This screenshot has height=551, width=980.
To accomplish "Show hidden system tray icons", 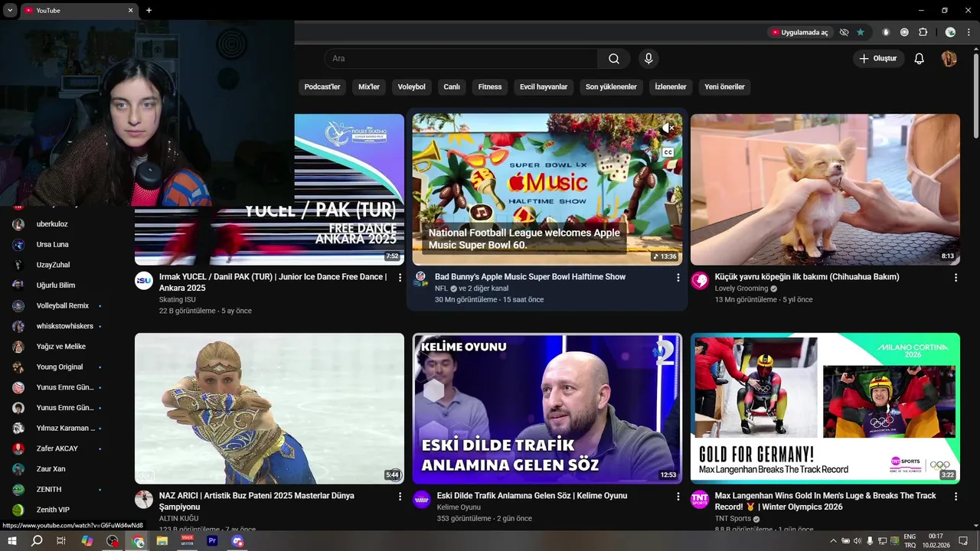I will pos(834,541).
